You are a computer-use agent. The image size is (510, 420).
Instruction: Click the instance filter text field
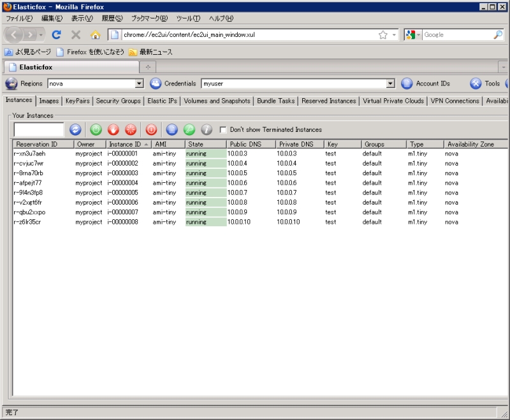point(39,129)
